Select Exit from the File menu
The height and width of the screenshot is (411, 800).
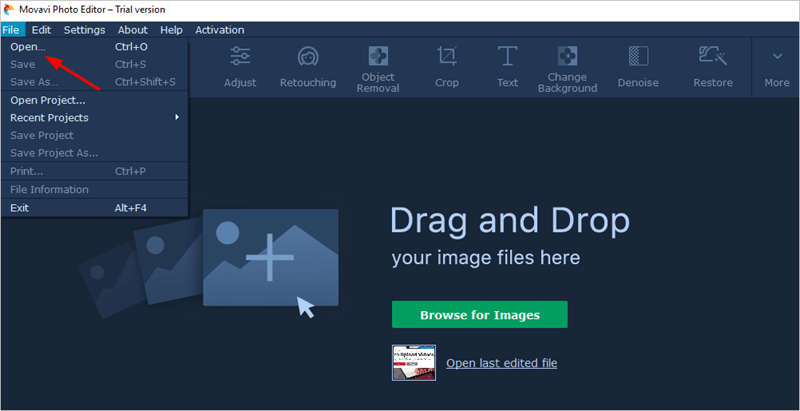pos(94,208)
